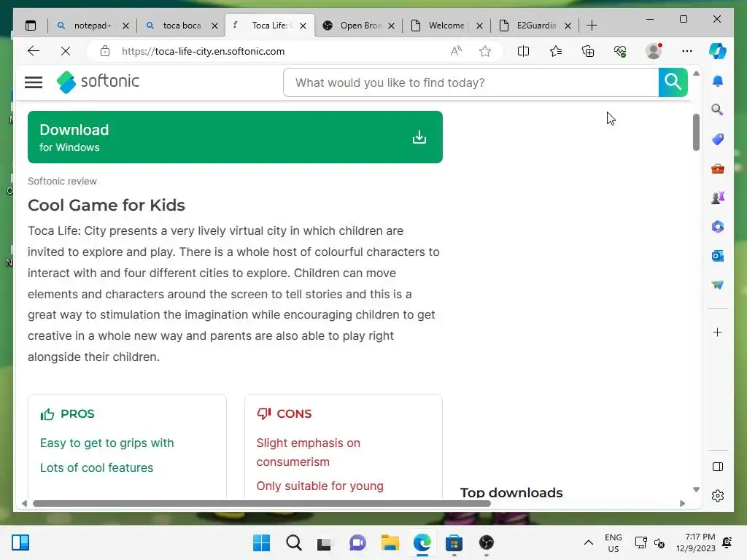Screen dimensions: 747x560
Task: Open Edge Settings and more menu
Action: 686,51
